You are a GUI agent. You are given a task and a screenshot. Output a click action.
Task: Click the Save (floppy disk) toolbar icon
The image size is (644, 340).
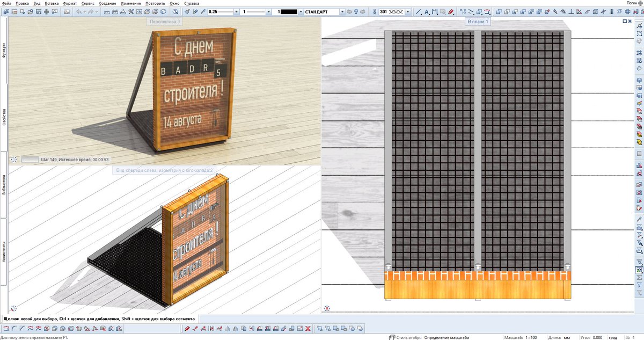pos(39,11)
